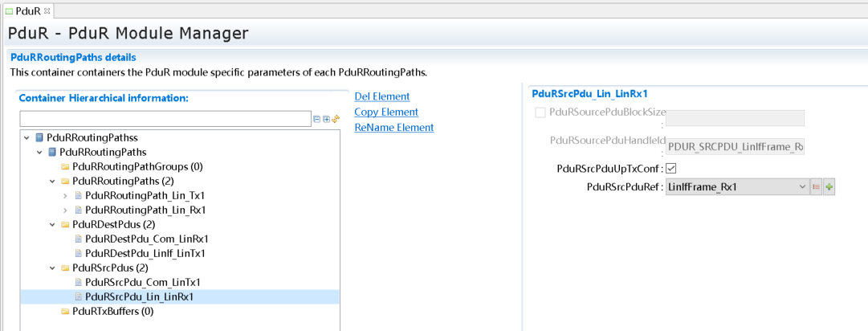Expand the PduRRoutingPath_Lin_Tx1 node
Screen dimensions: 868x331
pyautogui.click(x=65, y=195)
